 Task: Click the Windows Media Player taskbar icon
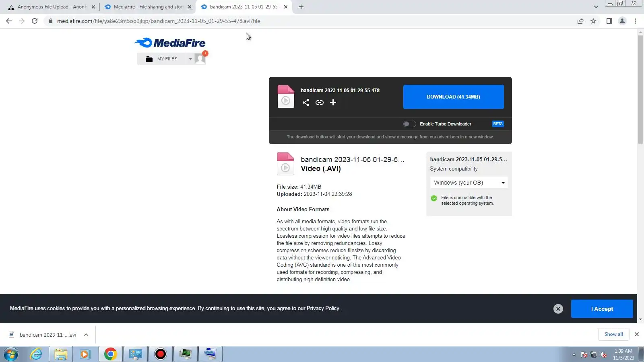[x=85, y=354]
